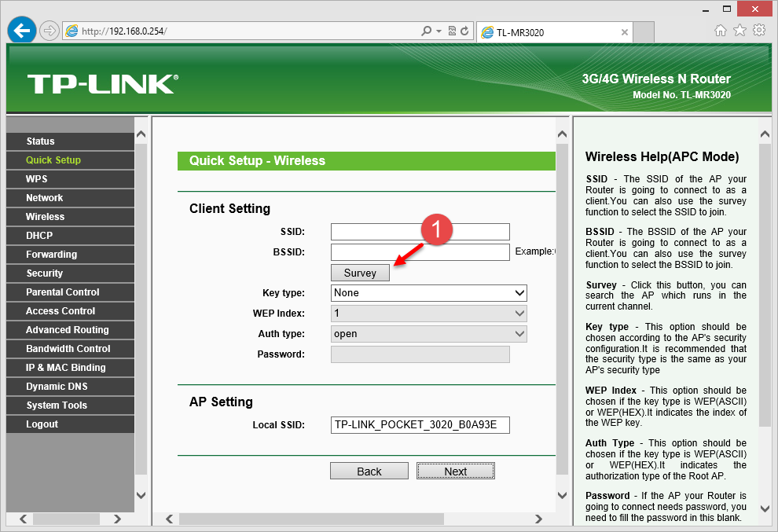778x532 pixels.
Task: Click the Survey button
Action: [x=360, y=273]
